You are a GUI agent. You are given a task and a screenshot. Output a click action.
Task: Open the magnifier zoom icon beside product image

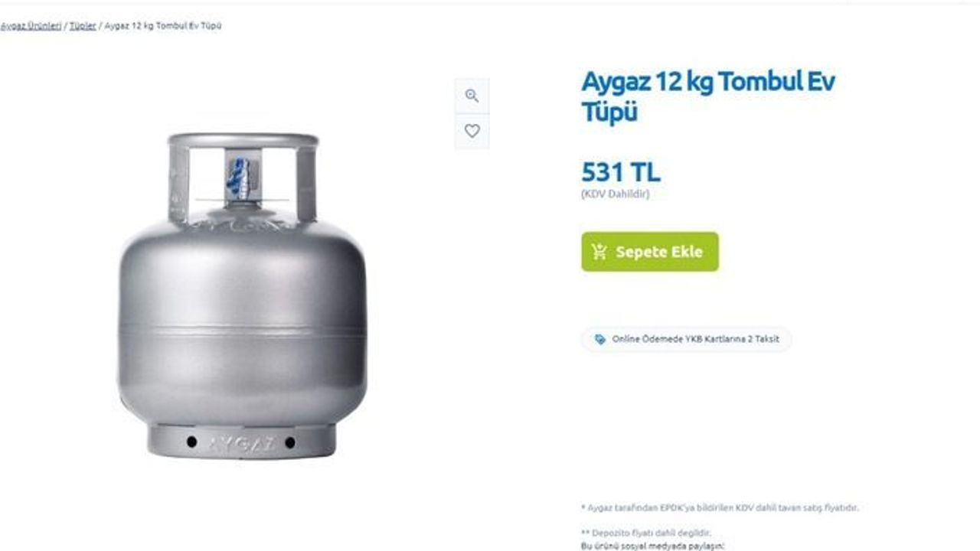472,96
